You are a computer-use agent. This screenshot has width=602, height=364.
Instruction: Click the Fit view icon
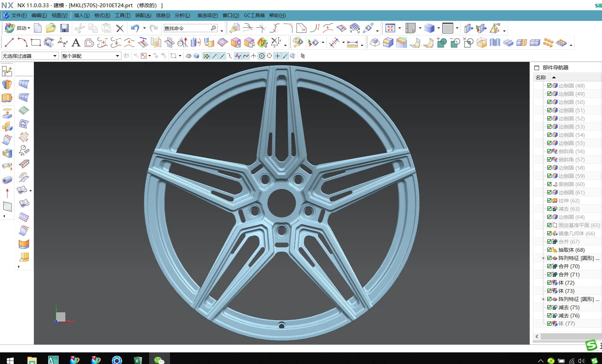(390, 28)
